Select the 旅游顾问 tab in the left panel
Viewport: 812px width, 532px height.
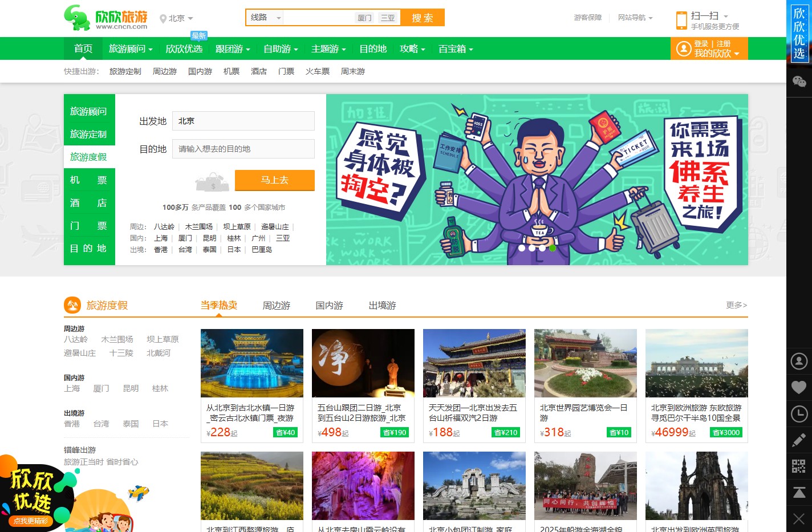pos(90,111)
